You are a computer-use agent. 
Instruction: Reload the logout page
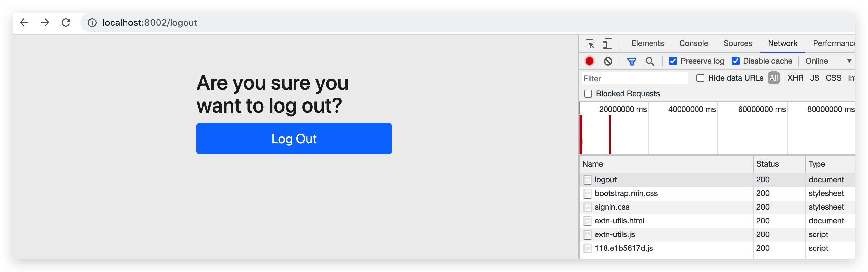tap(66, 23)
